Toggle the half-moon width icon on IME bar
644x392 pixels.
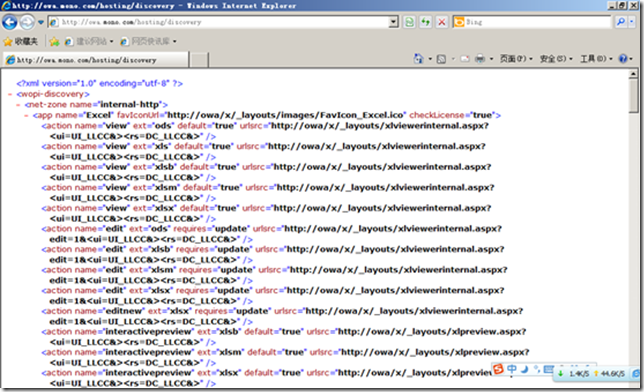coord(524,369)
